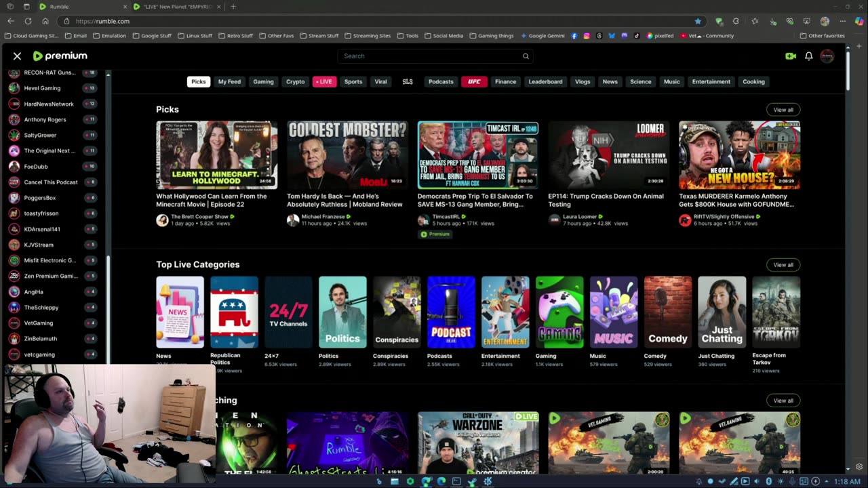Open the Escape from Tarkov category thumbnail
Screen dimensions: 868x488
coord(776,312)
